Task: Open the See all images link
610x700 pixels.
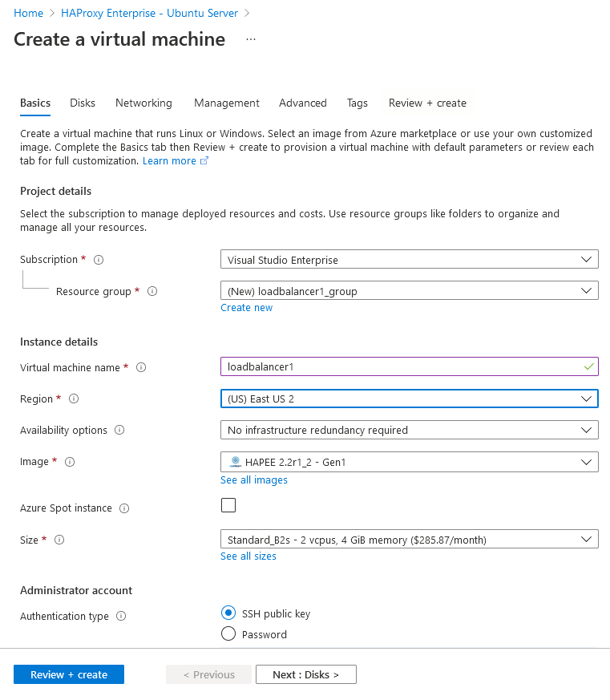Action: click(x=253, y=479)
